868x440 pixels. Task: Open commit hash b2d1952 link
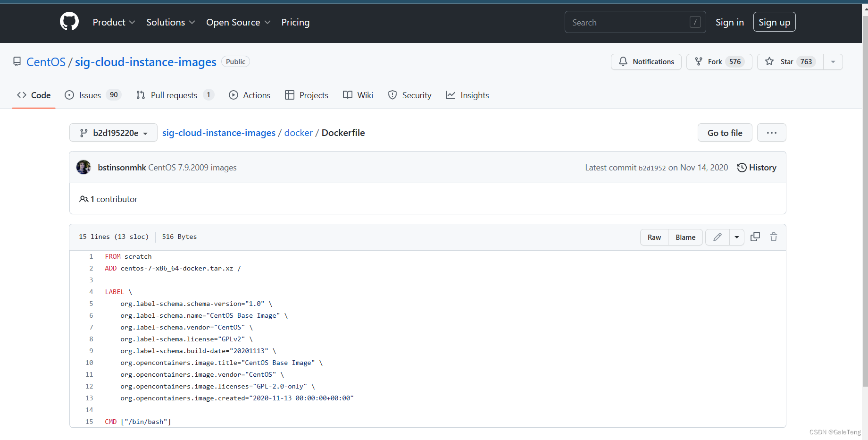tap(652, 168)
